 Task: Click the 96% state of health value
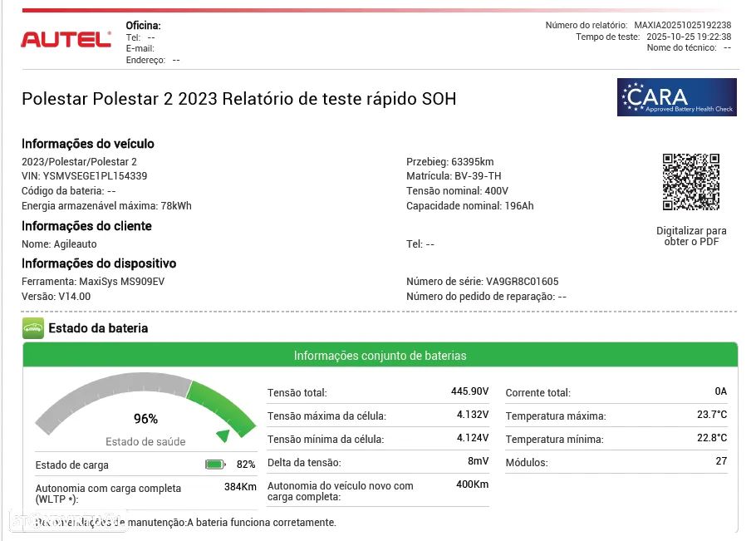click(145, 419)
